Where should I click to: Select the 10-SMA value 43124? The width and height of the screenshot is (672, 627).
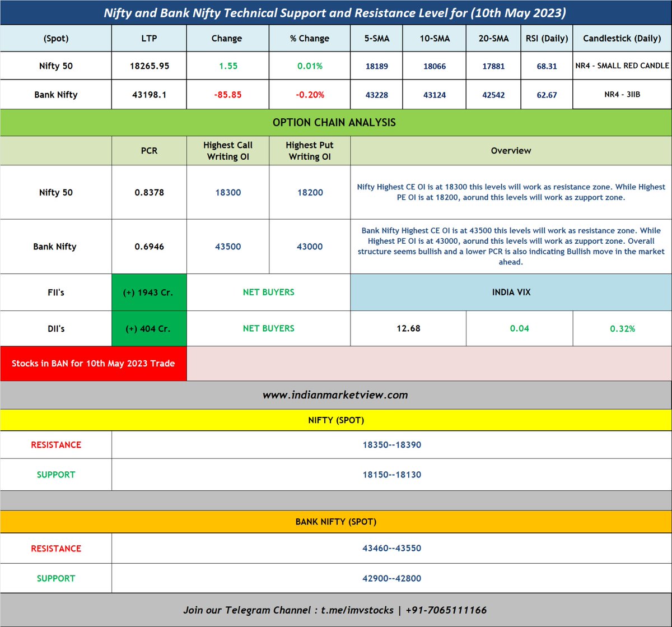[x=435, y=95]
